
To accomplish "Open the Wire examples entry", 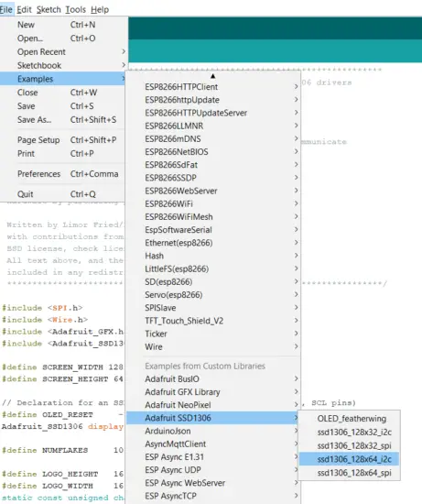I will point(213,346).
